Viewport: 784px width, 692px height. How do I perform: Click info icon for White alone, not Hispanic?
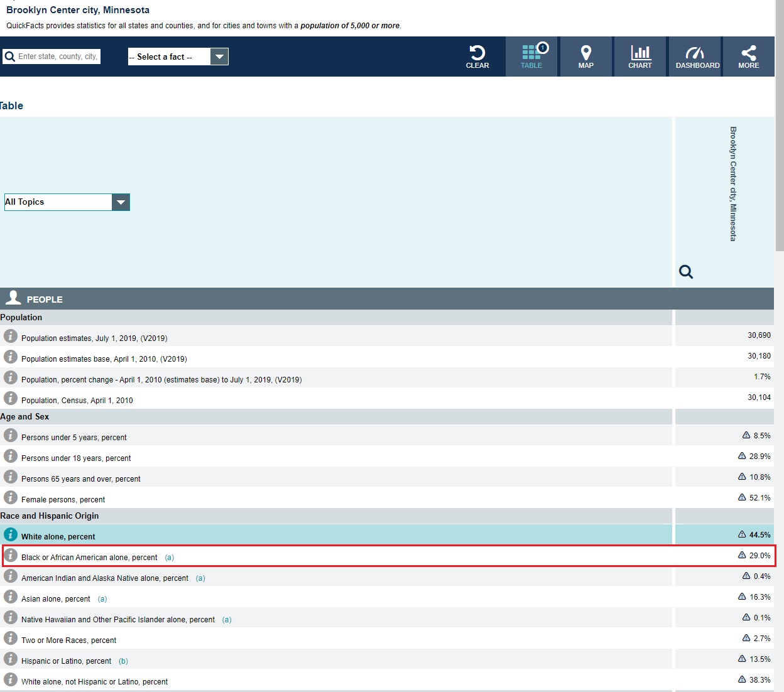click(x=11, y=679)
